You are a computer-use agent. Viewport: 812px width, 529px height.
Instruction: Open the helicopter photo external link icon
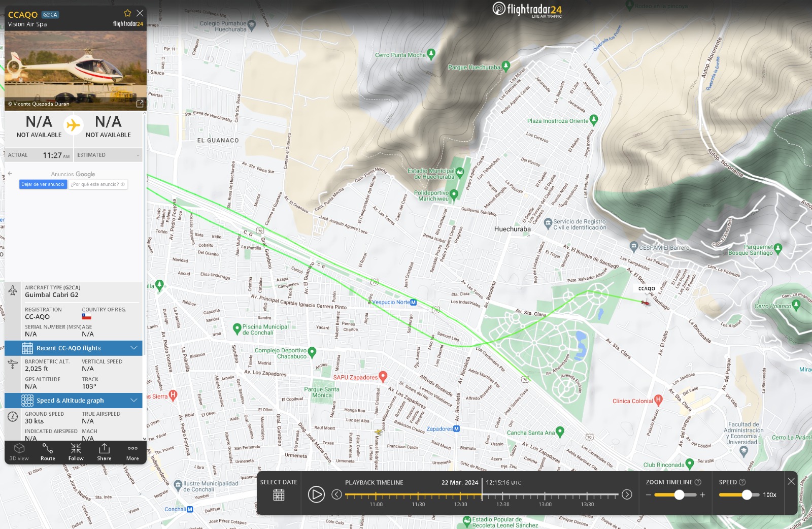point(140,104)
